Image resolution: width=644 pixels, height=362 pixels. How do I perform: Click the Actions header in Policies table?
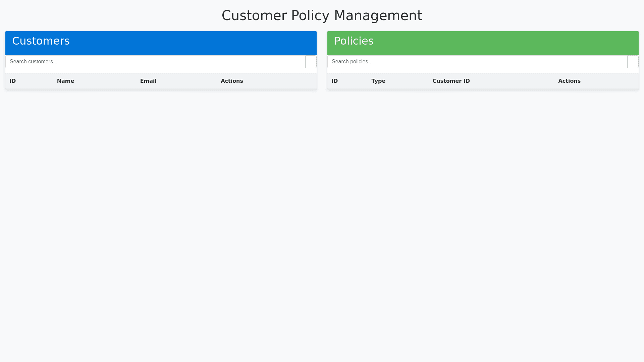569,81
